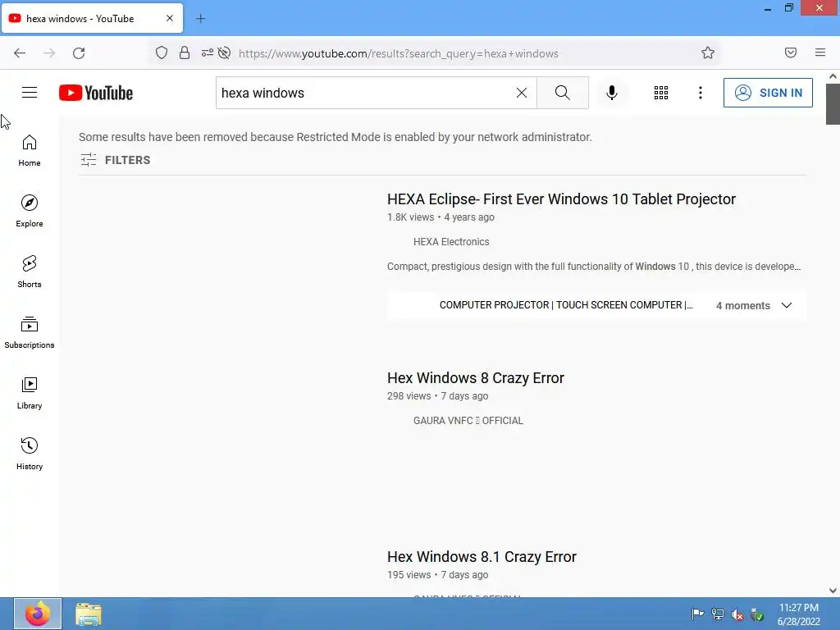Start voice search with the microphone
Viewport: 840px width, 630px height.
612,93
